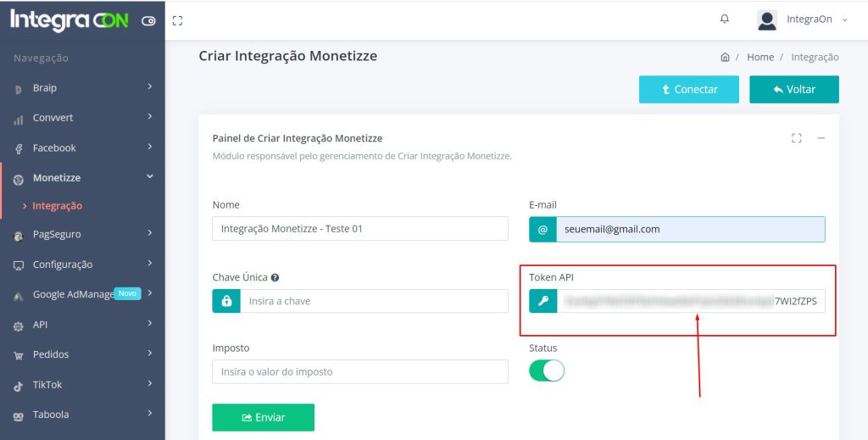Collapse the panel with minus icon
Viewport: 868px width, 440px height.
tap(821, 138)
